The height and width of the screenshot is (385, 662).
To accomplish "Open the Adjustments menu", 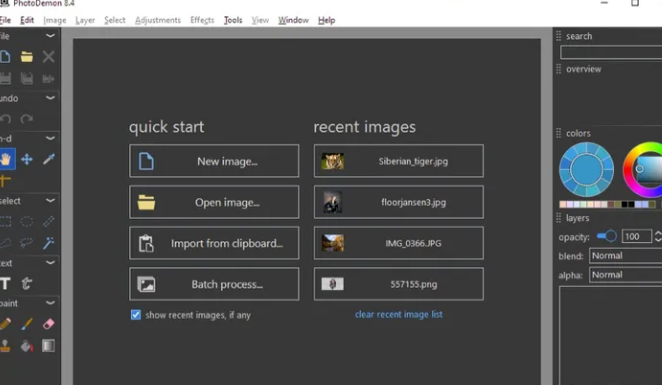I will tap(158, 20).
